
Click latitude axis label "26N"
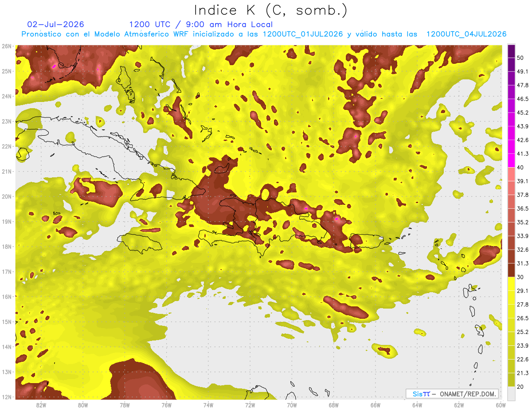pyautogui.click(x=6, y=46)
